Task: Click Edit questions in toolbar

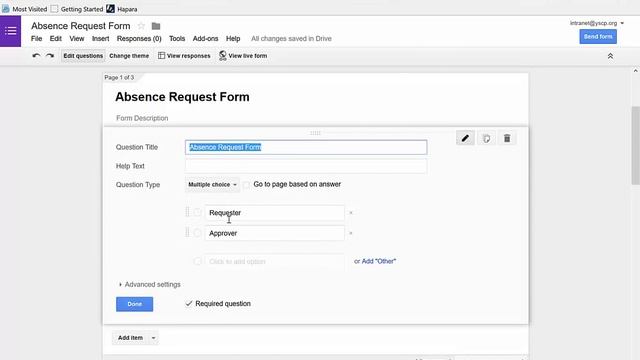Action: tap(83, 56)
